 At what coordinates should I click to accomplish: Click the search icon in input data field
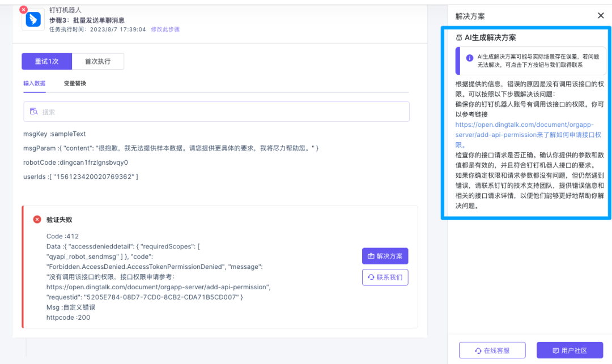(34, 112)
